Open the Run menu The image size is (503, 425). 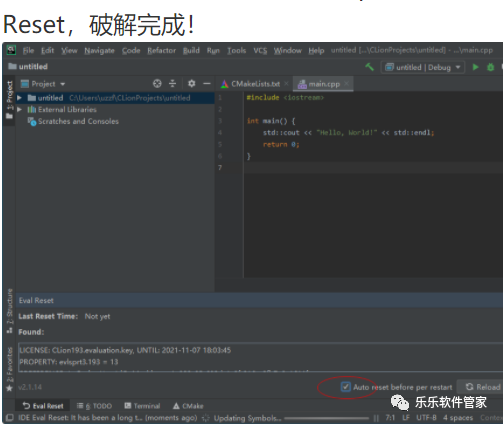[x=213, y=51]
